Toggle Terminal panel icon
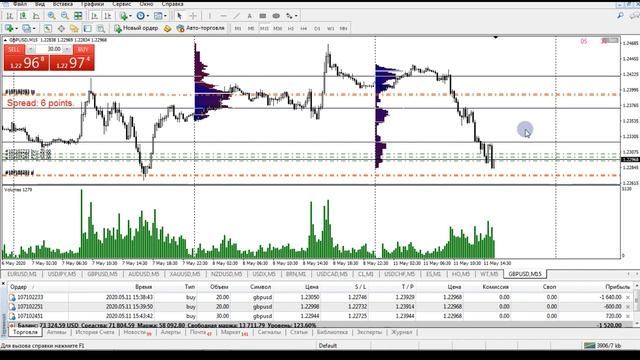Viewport: 640px width, 360px height. point(88,28)
